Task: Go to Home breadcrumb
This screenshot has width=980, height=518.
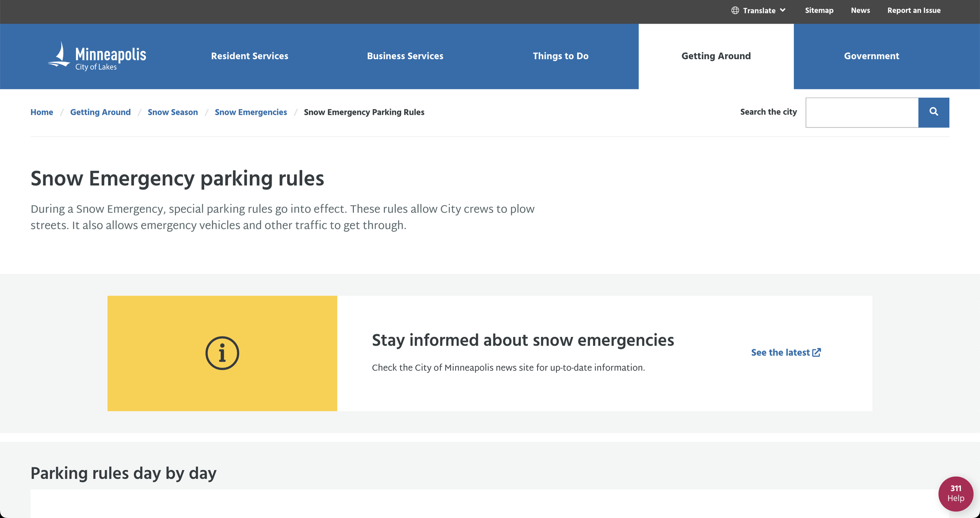Action: [42, 112]
